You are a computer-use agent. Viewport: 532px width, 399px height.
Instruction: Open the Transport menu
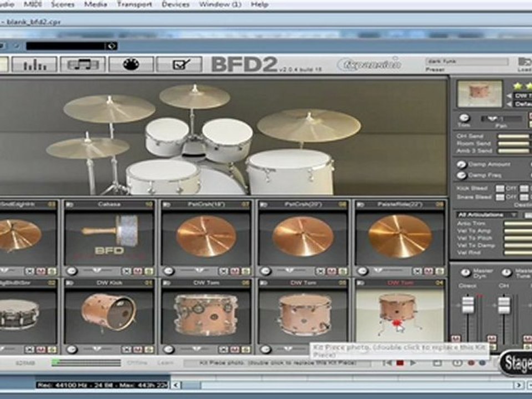[x=135, y=4]
